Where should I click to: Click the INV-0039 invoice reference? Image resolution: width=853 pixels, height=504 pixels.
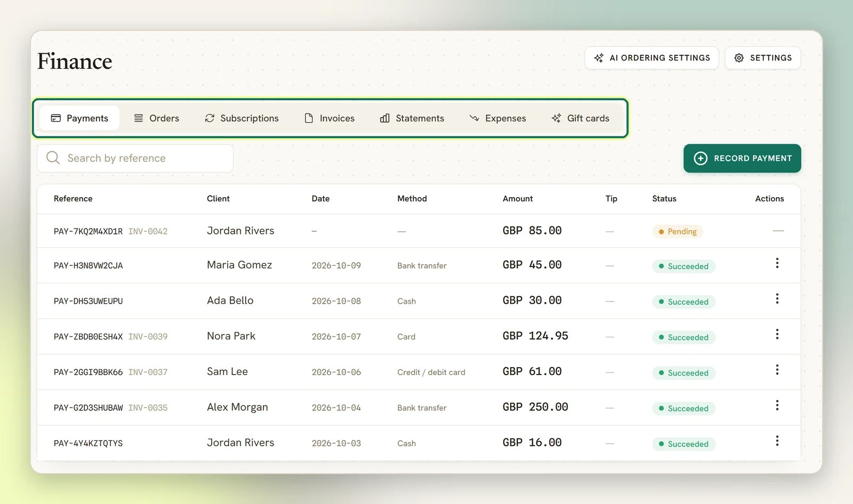click(148, 337)
